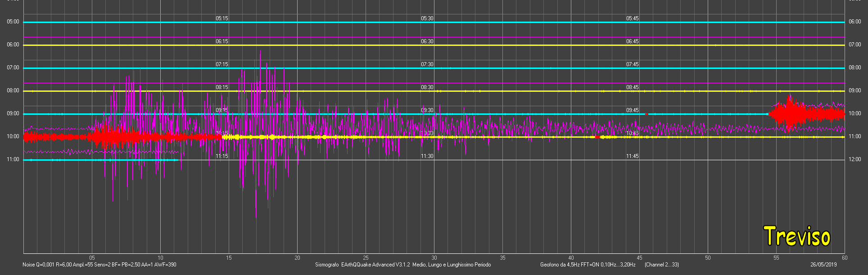Click minute 50 on the bottom scale

[x=708, y=258]
